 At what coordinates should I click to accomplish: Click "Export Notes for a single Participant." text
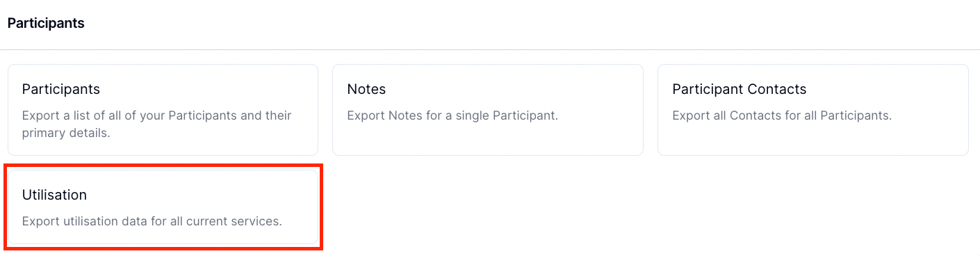point(452,115)
